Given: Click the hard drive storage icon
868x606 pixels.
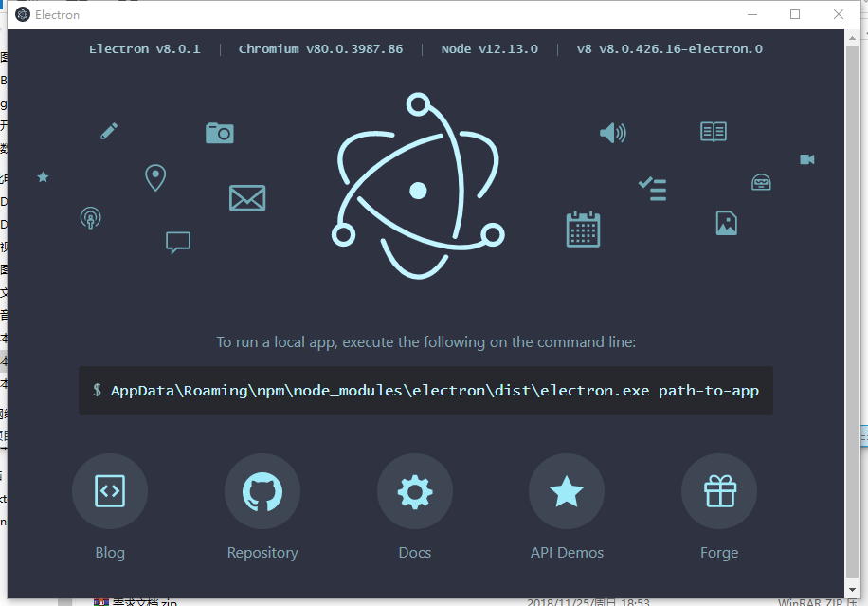Looking at the screenshot, I should 761,182.
